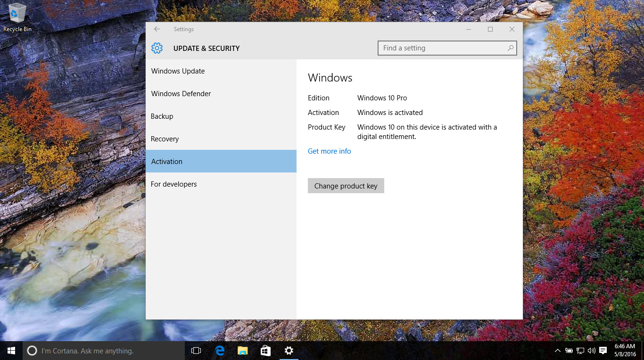
Task: Click the volume speaker tray icon
Action: pos(592,351)
